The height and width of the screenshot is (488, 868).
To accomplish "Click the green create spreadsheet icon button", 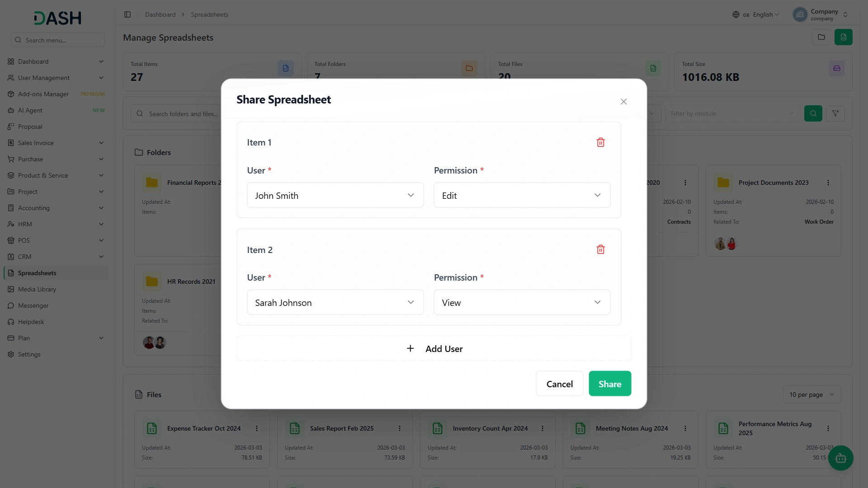I will (843, 37).
